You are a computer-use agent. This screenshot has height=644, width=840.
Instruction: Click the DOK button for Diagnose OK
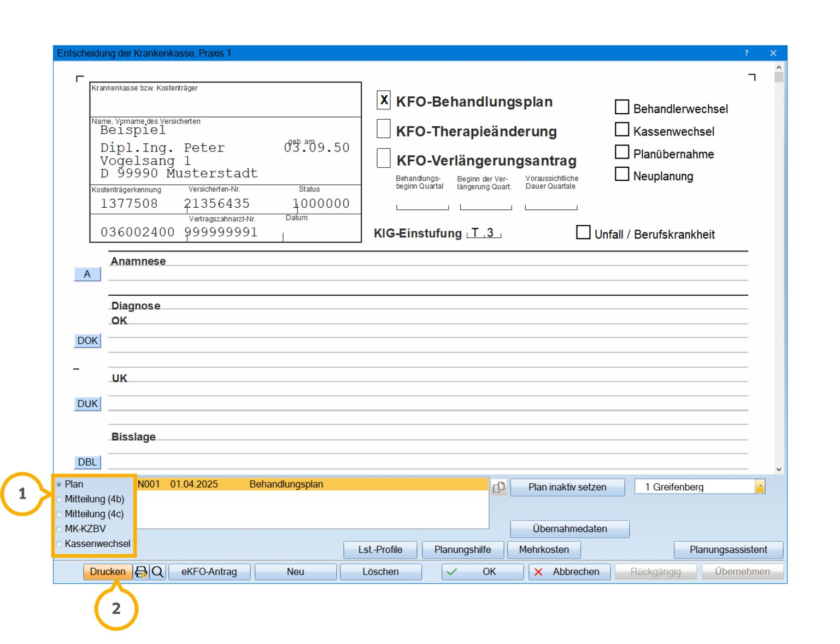(87, 341)
